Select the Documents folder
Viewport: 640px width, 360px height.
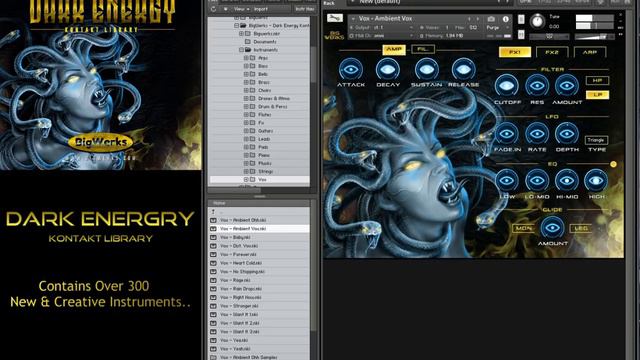coord(265,42)
